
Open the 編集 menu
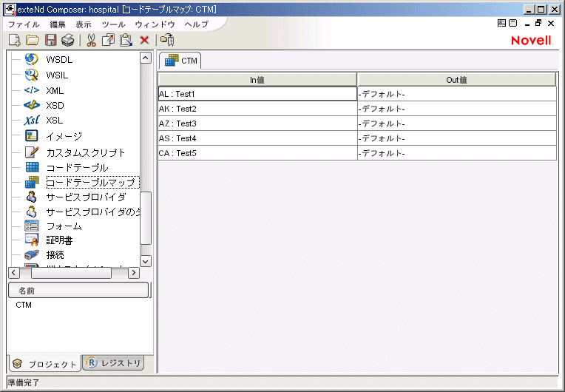(58, 24)
